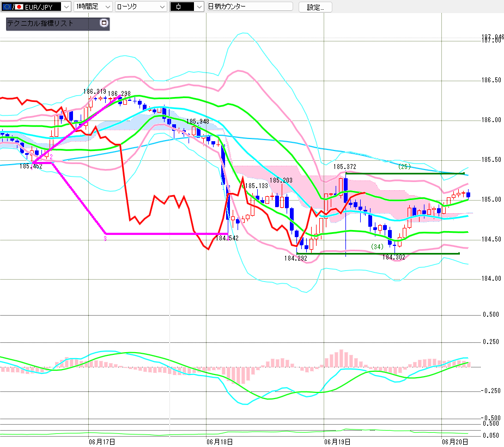The image size is (504, 447).
Task: Click the 186.298 price label
Action: (x=119, y=94)
